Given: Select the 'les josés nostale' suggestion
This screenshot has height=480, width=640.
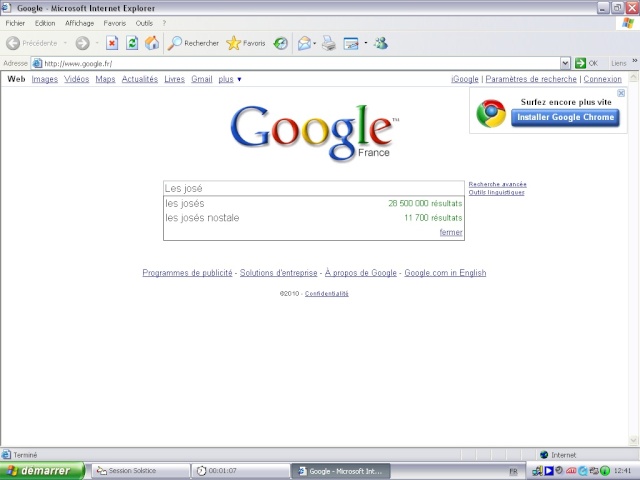Looking at the screenshot, I should (x=313, y=218).
